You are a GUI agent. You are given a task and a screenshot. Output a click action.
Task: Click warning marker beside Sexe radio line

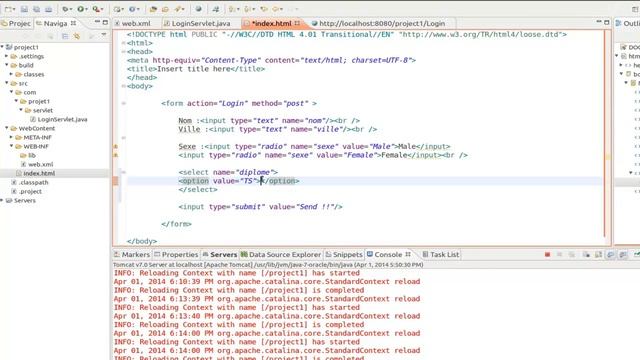point(116,146)
